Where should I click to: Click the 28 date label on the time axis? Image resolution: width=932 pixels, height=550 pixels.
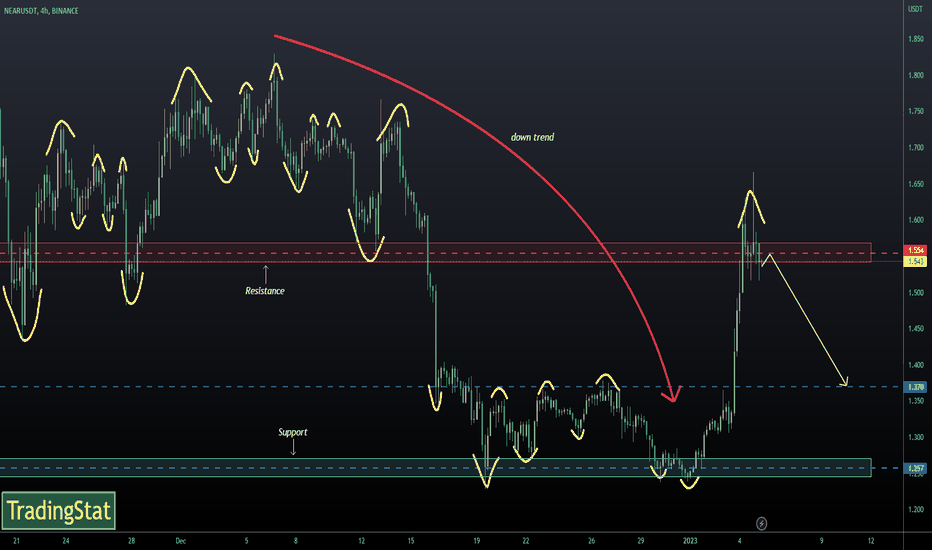[131, 541]
